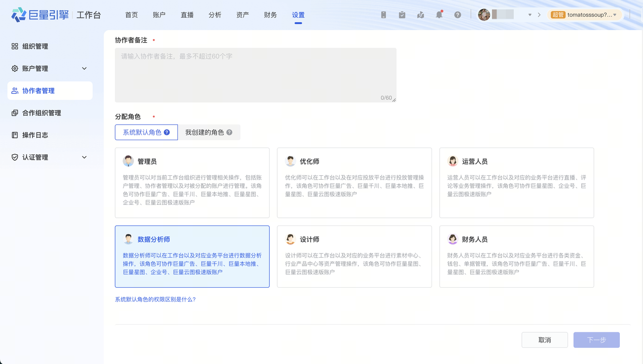Open the user name dropdown arrow
Image resolution: width=643 pixels, height=364 pixels.
pos(529,15)
